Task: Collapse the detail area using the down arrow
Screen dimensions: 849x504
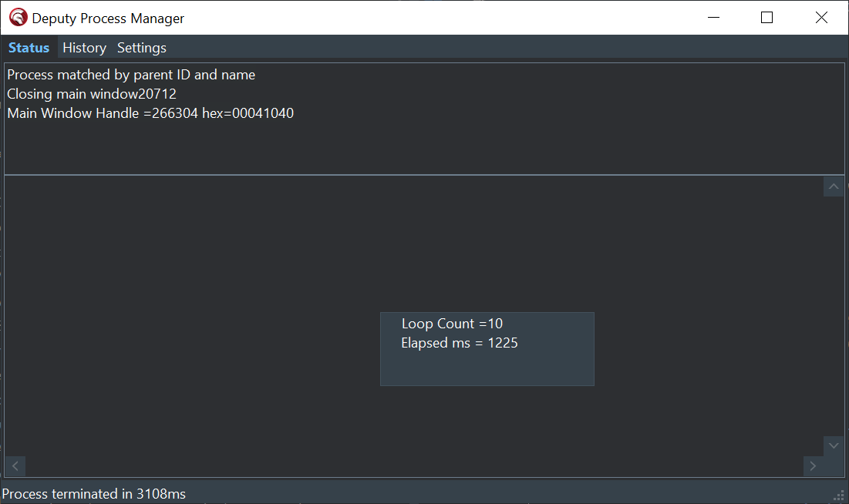Action: (833, 445)
